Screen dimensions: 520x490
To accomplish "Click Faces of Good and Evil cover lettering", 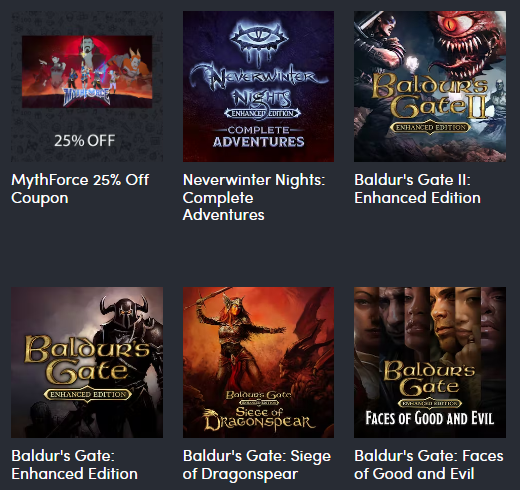I will pyautogui.click(x=430, y=418).
